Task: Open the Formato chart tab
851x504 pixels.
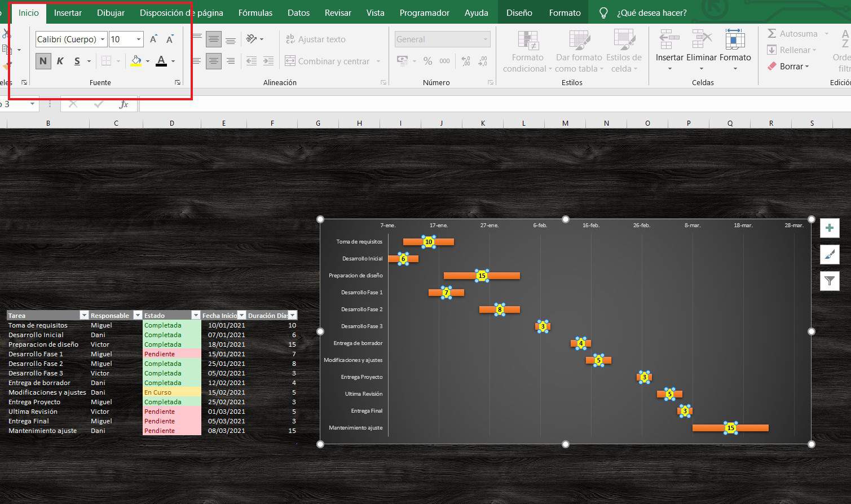Action: point(565,12)
